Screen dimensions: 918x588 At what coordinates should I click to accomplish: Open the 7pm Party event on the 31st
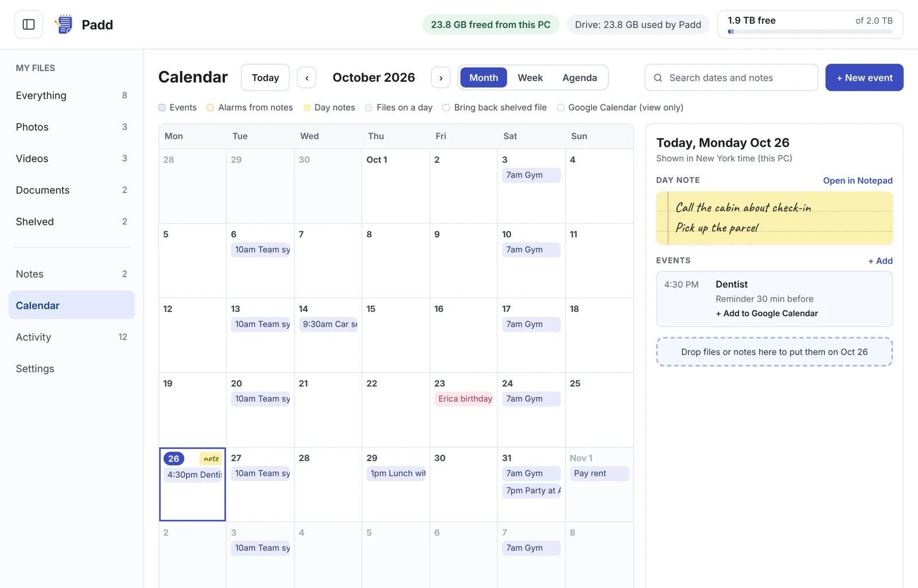(532, 491)
